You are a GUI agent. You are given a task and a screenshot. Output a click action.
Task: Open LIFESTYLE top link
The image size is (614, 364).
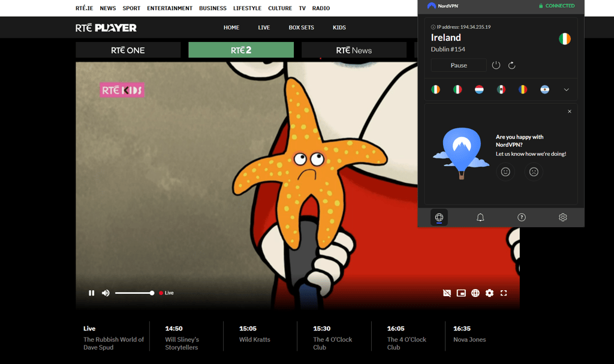point(247,8)
